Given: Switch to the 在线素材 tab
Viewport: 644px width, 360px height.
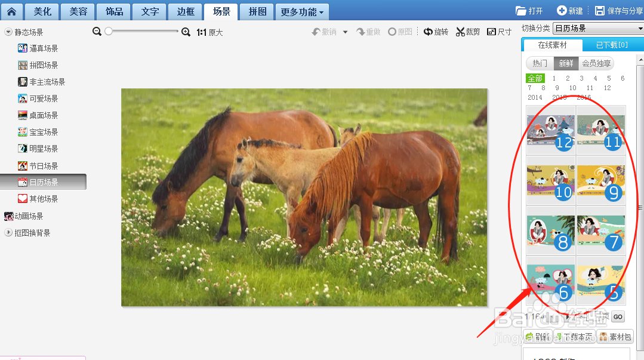Looking at the screenshot, I should pos(553,45).
